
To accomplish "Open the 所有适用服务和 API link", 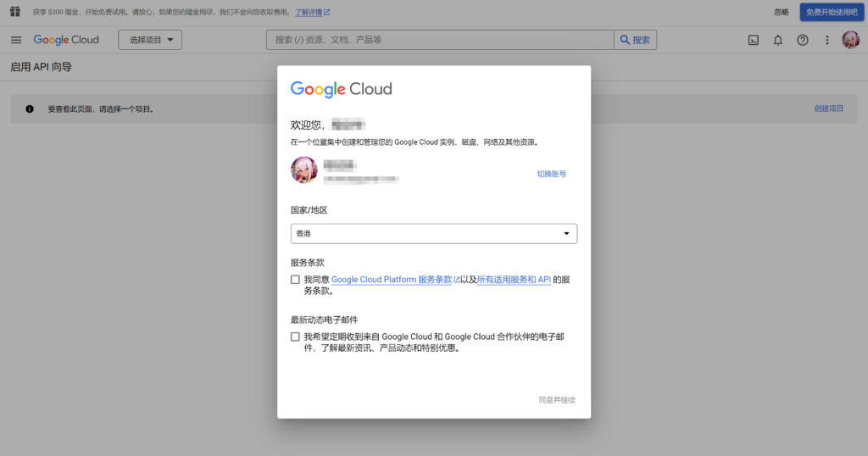I will coord(514,280).
